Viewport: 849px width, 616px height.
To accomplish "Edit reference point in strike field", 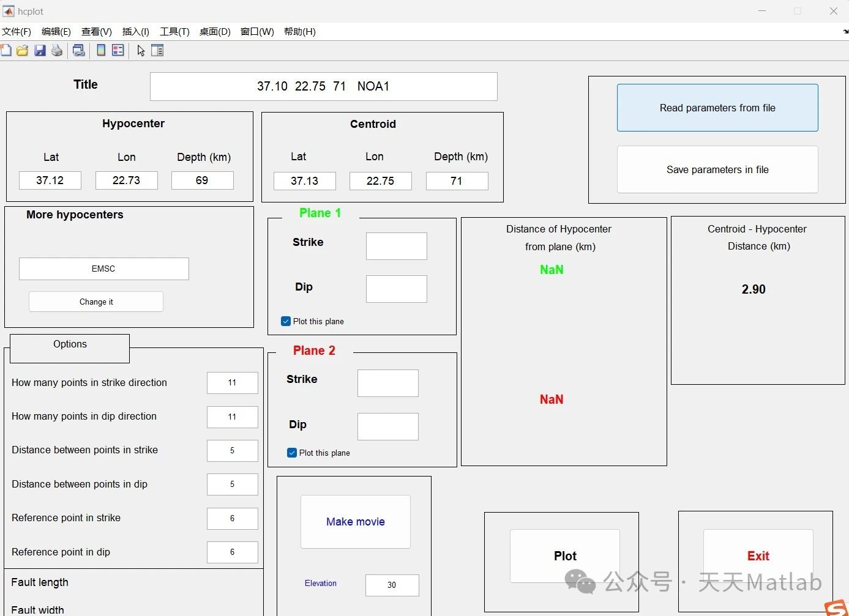I will tap(233, 519).
